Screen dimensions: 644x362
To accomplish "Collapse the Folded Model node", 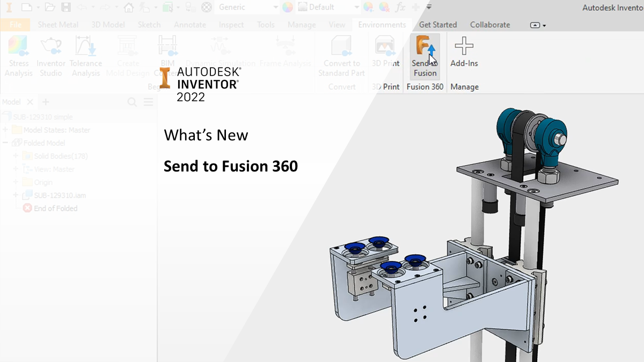I will (6, 143).
